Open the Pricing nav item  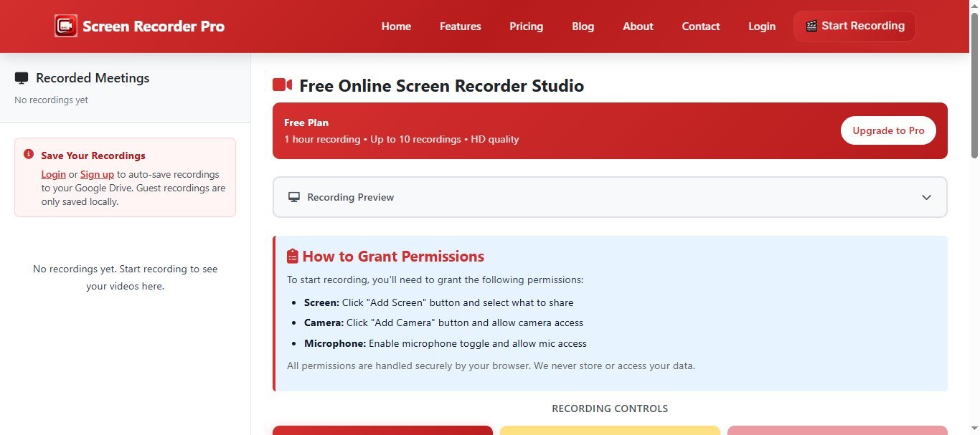click(527, 27)
